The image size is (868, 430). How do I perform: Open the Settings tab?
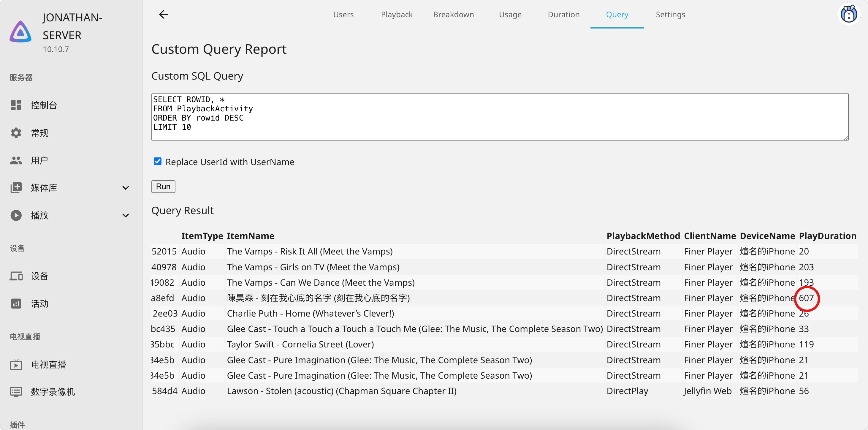[670, 15]
